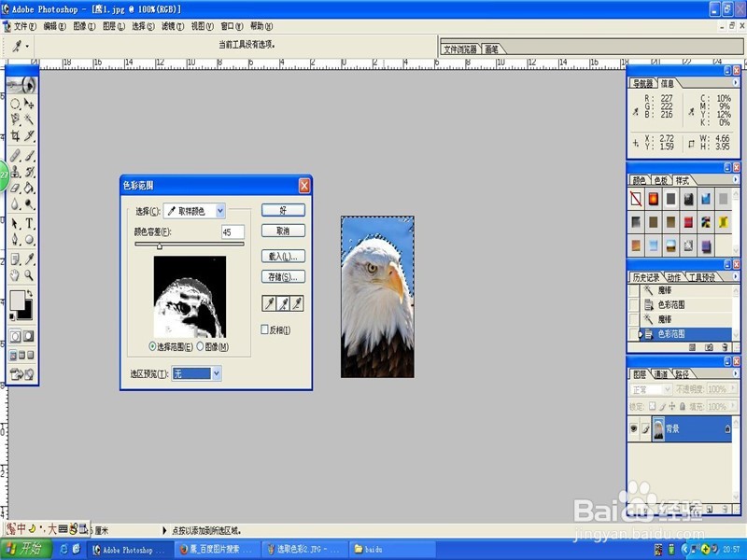Select the Ellipse shape tool
The height and width of the screenshot is (560, 747).
pyautogui.click(x=29, y=239)
